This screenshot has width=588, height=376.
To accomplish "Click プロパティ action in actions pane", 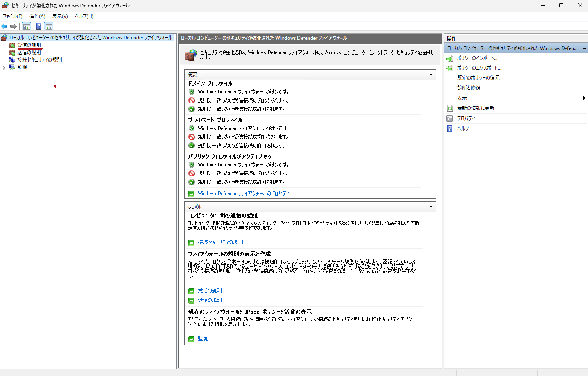I will click(x=466, y=118).
